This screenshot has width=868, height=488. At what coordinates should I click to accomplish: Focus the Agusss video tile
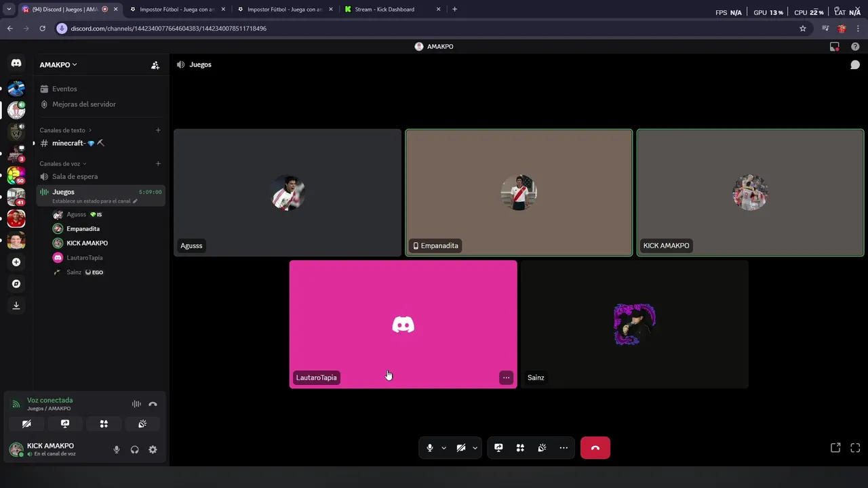pos(288,192)
